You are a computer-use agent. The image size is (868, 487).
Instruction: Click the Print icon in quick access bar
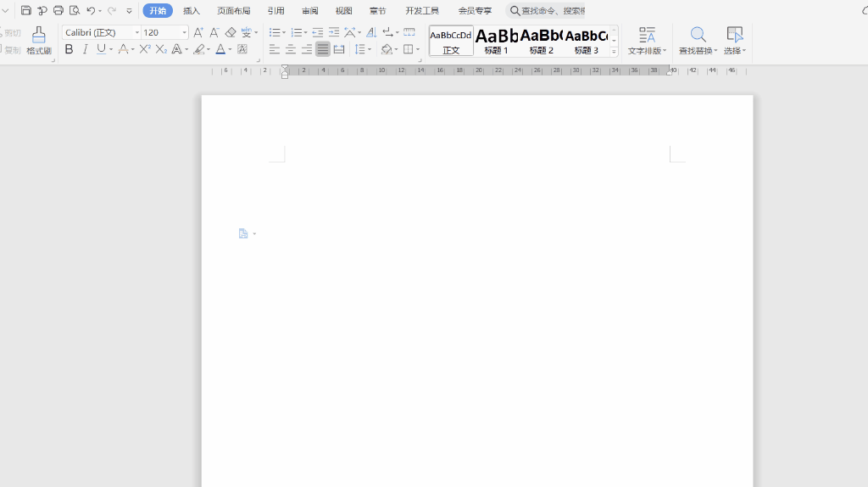click(58, 11)
